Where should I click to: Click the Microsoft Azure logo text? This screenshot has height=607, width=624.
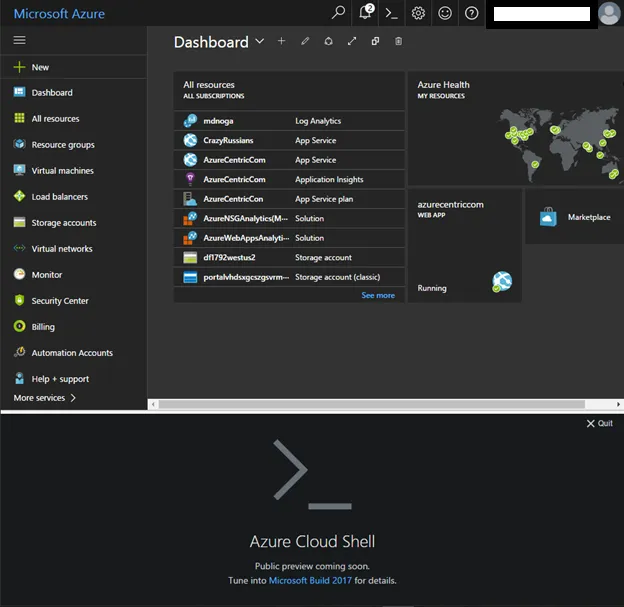click(x=59, y=14)
